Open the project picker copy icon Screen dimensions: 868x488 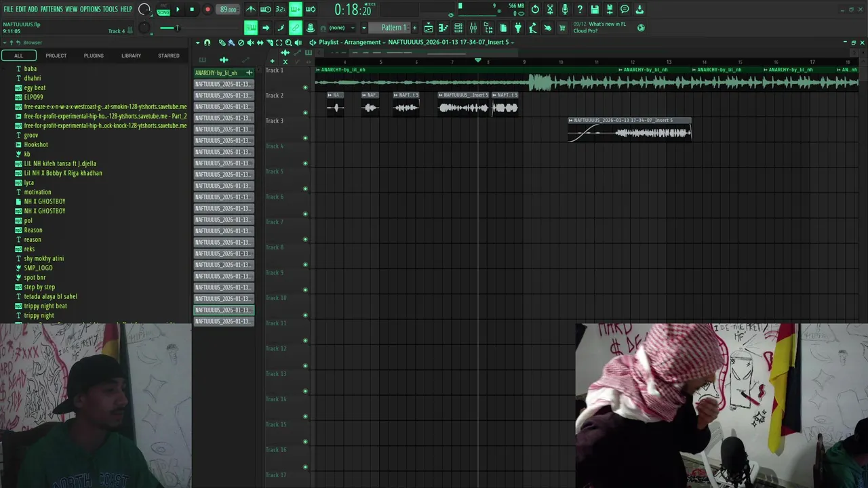tap(503, 28)
